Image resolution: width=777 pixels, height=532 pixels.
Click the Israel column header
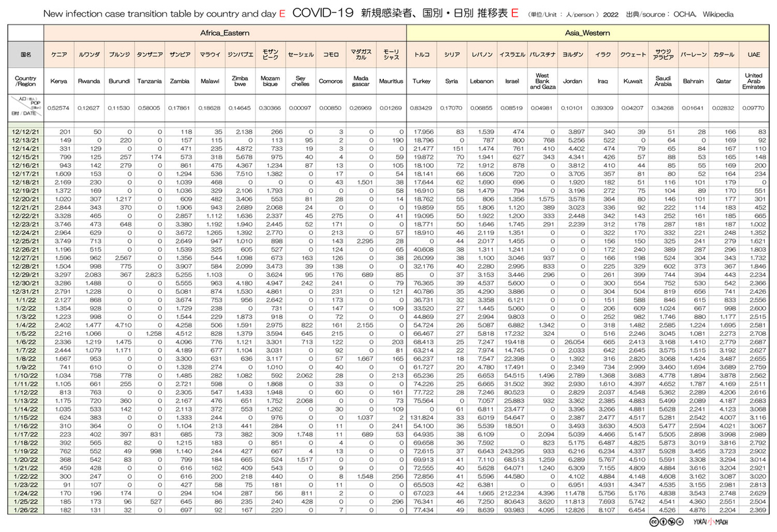(x=512, y=82)
